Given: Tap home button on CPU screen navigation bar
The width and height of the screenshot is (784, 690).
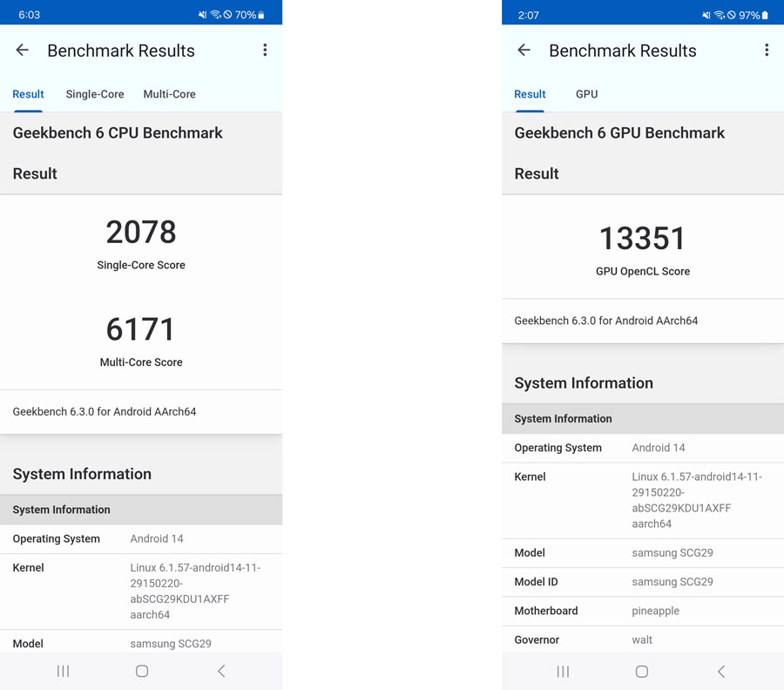Looking at the screenshot, I should tap(142, 671).
